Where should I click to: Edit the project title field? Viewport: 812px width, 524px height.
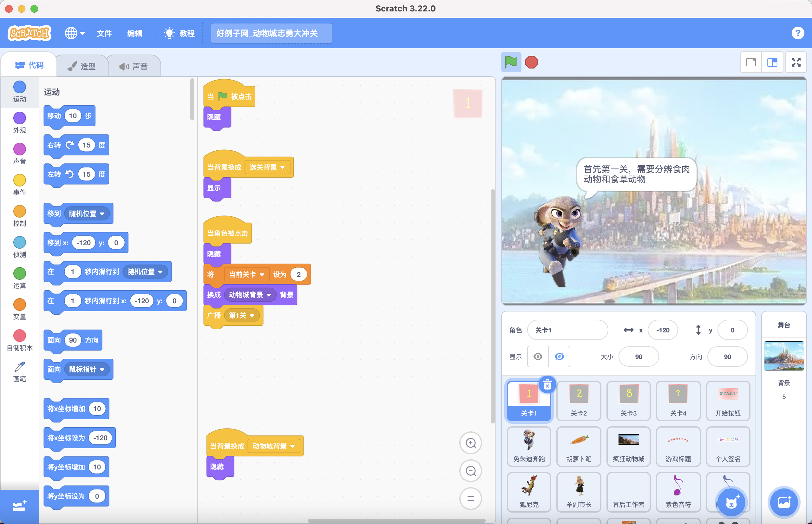point(271,33)
